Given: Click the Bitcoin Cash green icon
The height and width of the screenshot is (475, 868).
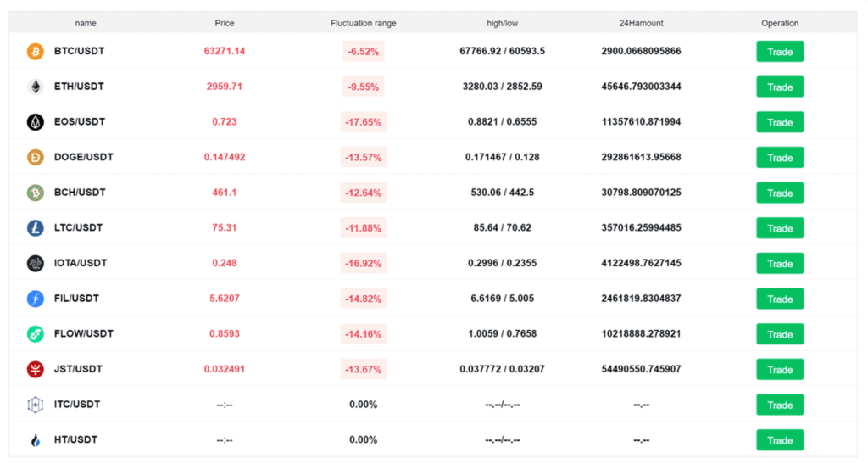Looking at the screenshot, I should pos(35,193).
